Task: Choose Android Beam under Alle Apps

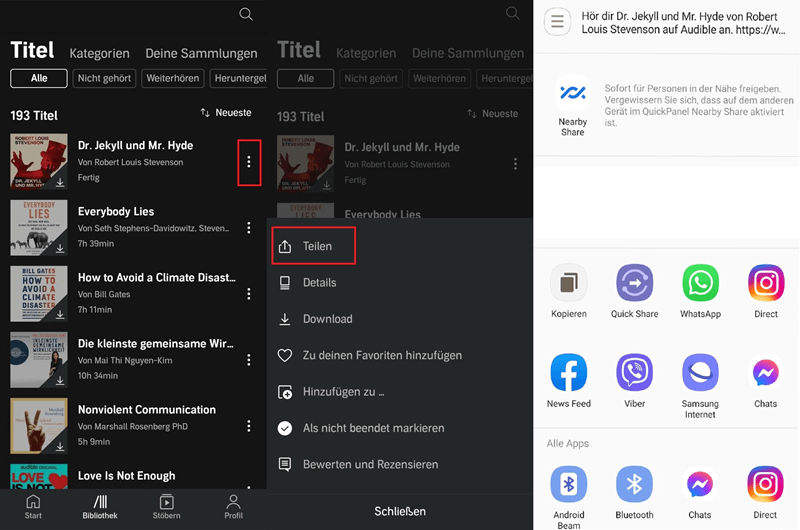Action: 568,497
